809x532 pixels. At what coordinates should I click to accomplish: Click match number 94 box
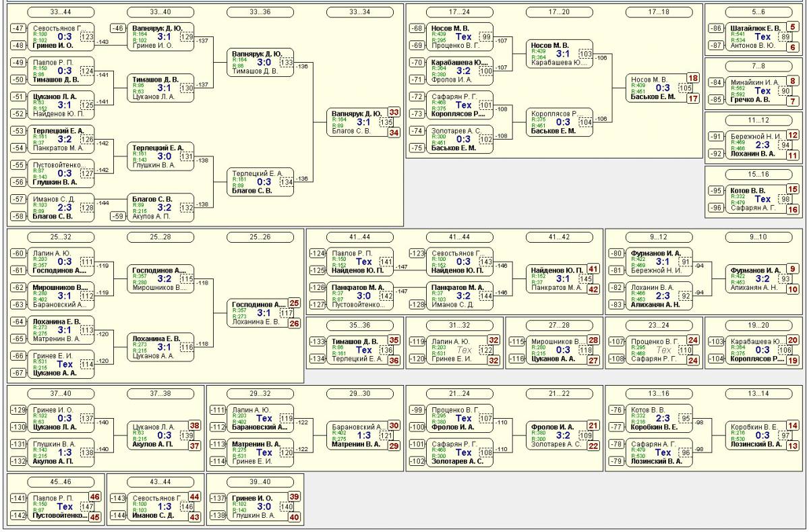785,145
